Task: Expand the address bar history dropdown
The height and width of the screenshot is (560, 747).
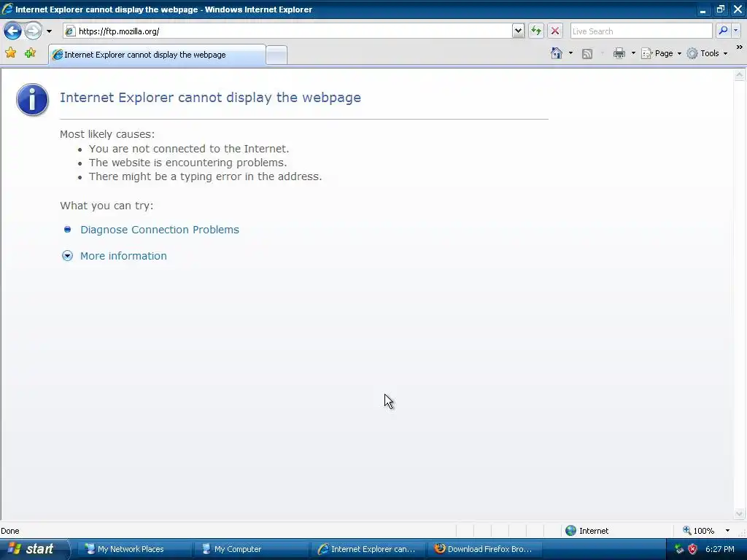Action: 519,31
